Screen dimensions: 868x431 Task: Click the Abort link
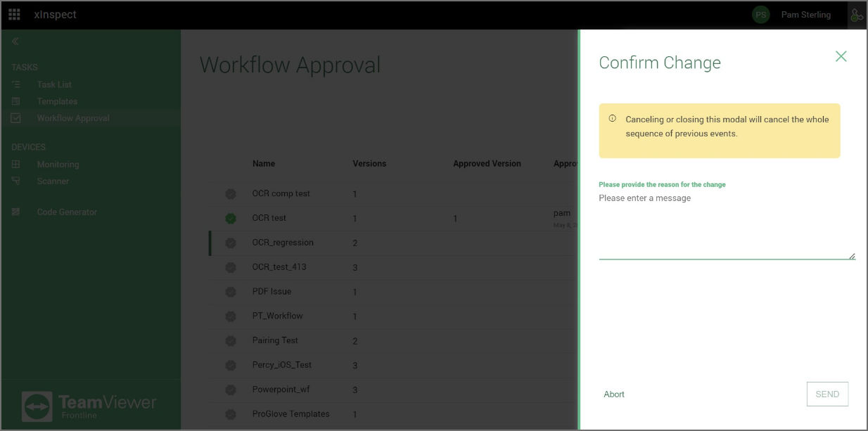point(614,394)
